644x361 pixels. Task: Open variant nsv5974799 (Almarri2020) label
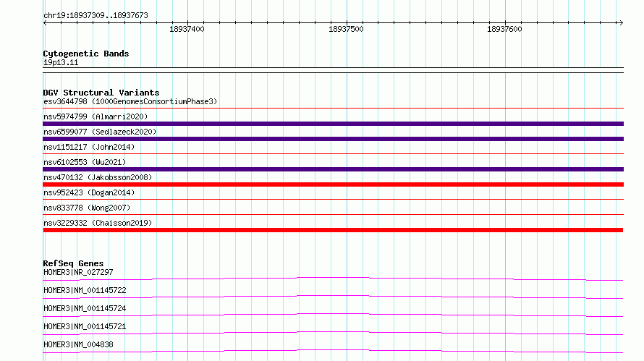click(x=96, y=116)
